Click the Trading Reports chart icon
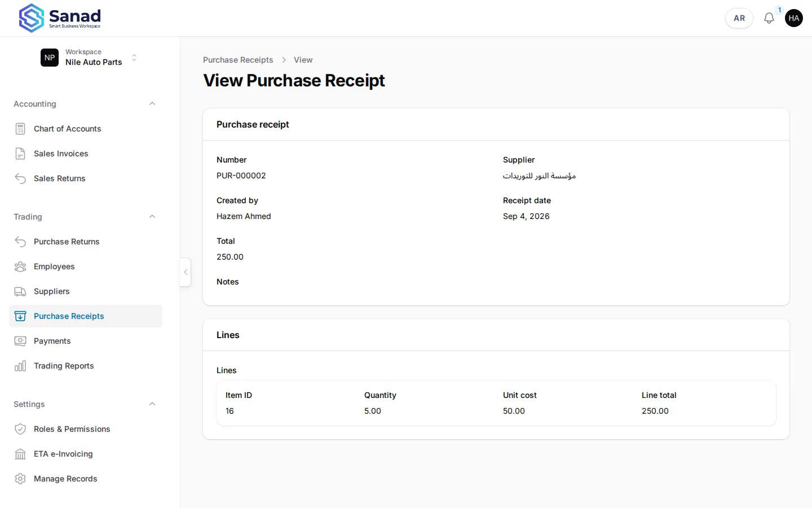812x508 pixels. click(x=20, y=366)
